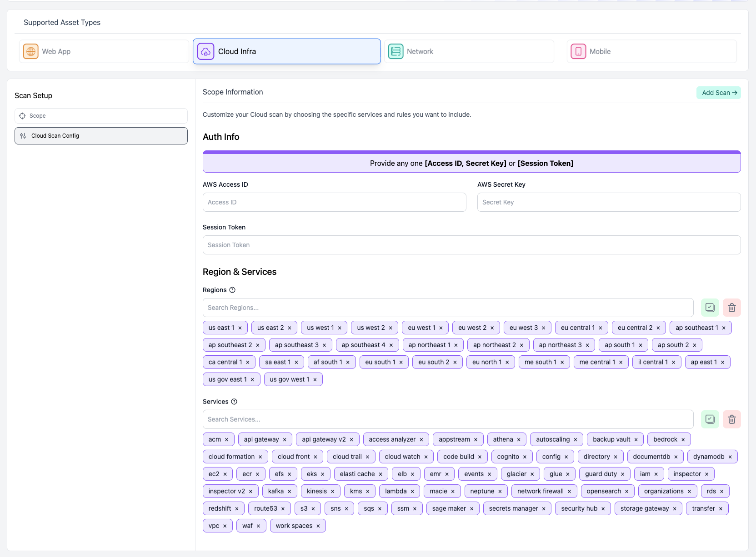Click the select-all icon for Regions
756x557 pixels.
[x=710, y=308]
